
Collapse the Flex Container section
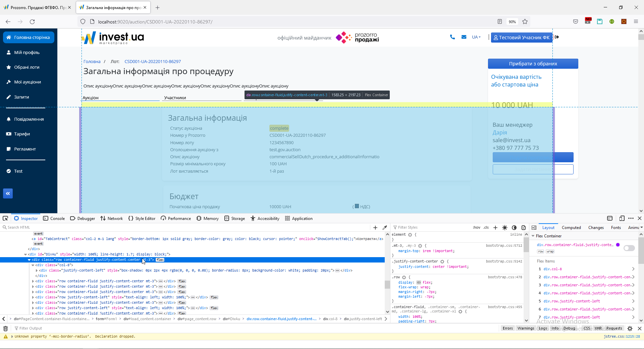coord(533,236)
